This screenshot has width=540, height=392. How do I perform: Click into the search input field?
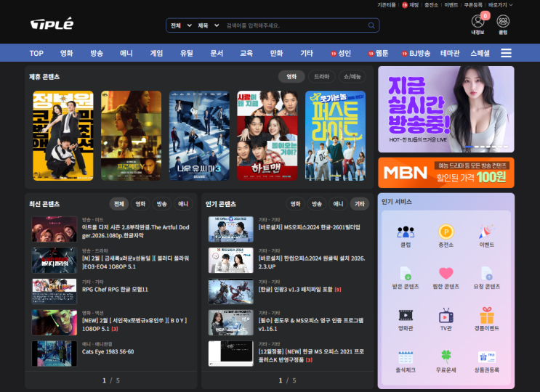click(x=296, y=25)
